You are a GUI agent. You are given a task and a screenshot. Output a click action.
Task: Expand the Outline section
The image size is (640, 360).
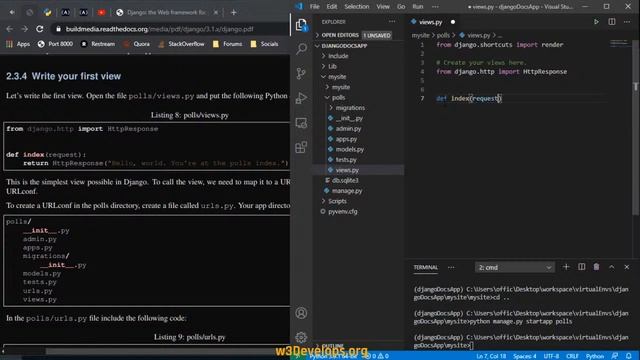point(333,346)
